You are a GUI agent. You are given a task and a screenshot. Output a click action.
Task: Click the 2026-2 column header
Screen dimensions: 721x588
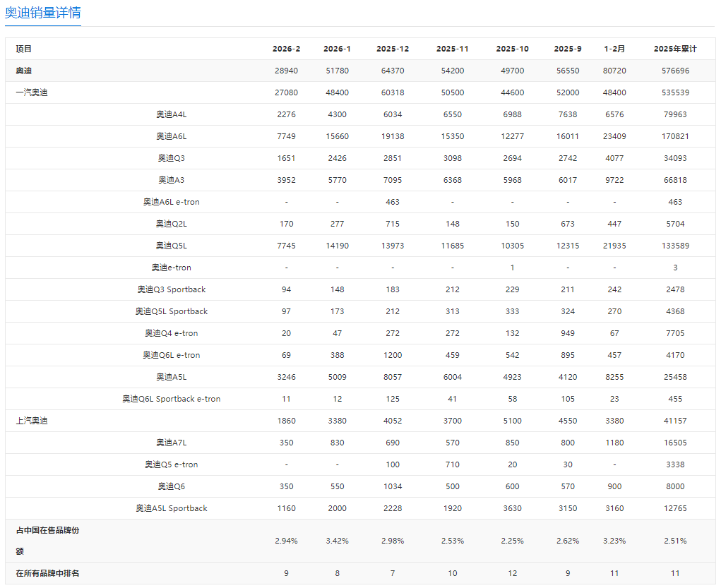(x=286, y=49)
